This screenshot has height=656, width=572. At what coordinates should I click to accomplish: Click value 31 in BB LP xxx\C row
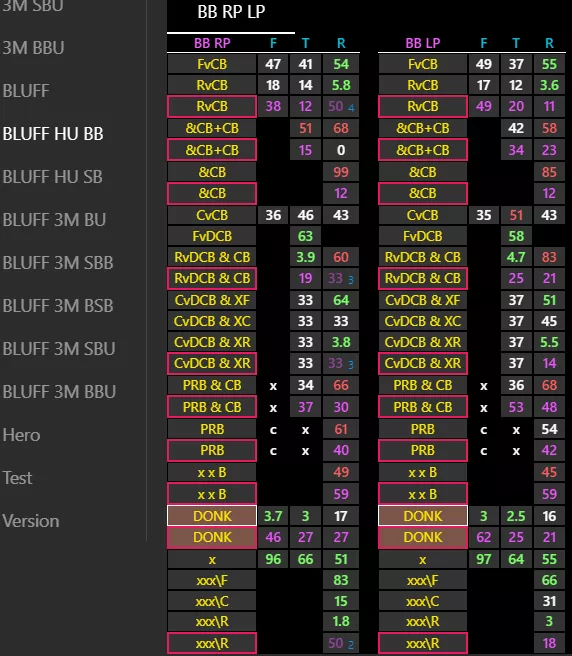click(549, 601)
